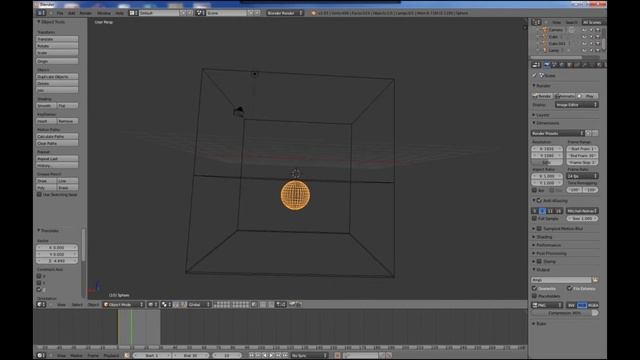Select the Cube.001 item in outliner
Screen dimensions: 640x360
click(557, 43)
